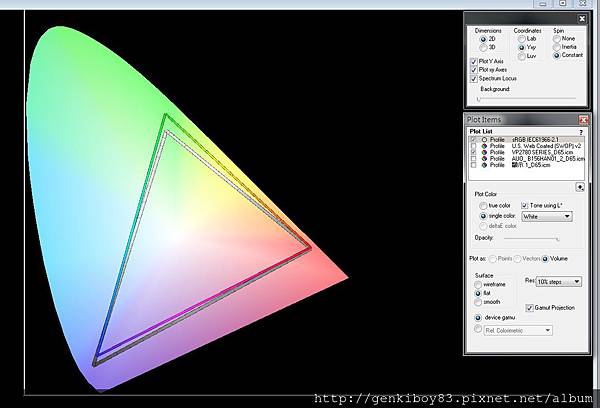Set Surface to wireframe
The height and width of the screenshot is (408, 600).
pyautogui.click(x=478, y=285)
